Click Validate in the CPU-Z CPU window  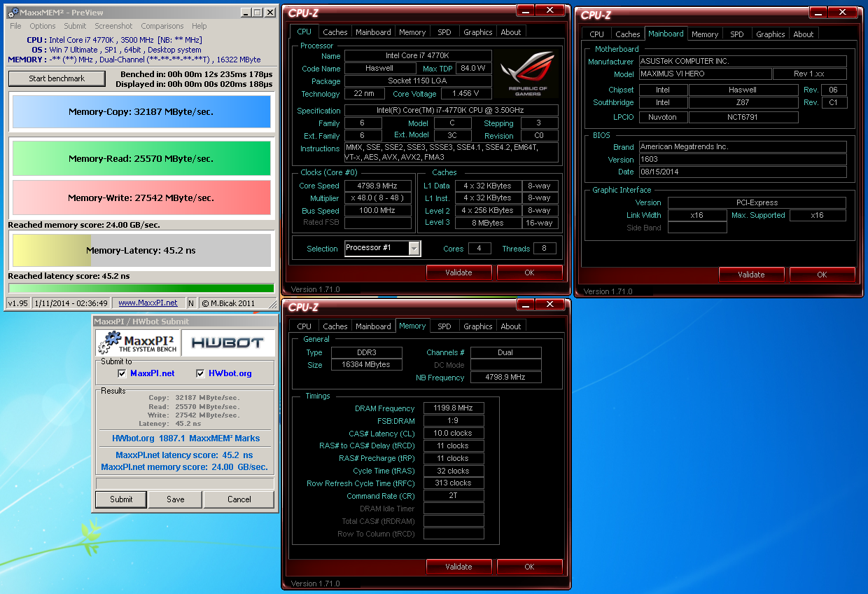tap(458, 272)
